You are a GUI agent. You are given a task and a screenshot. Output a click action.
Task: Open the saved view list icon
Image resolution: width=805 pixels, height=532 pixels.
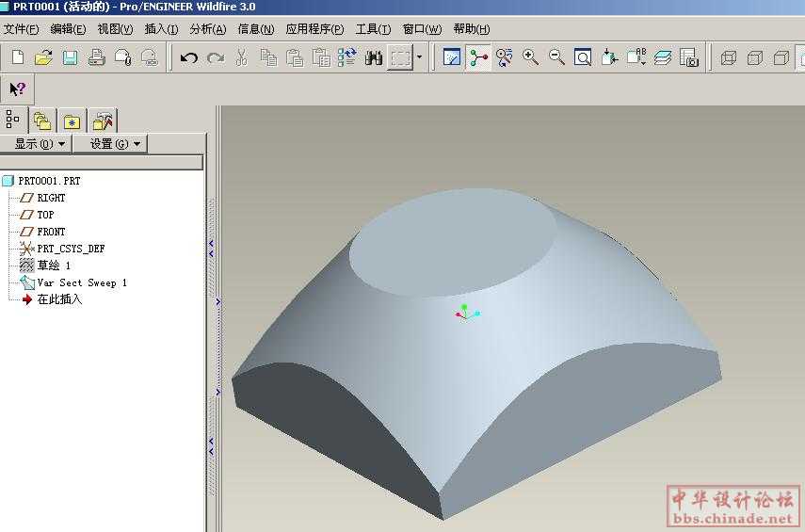point(636,57)
